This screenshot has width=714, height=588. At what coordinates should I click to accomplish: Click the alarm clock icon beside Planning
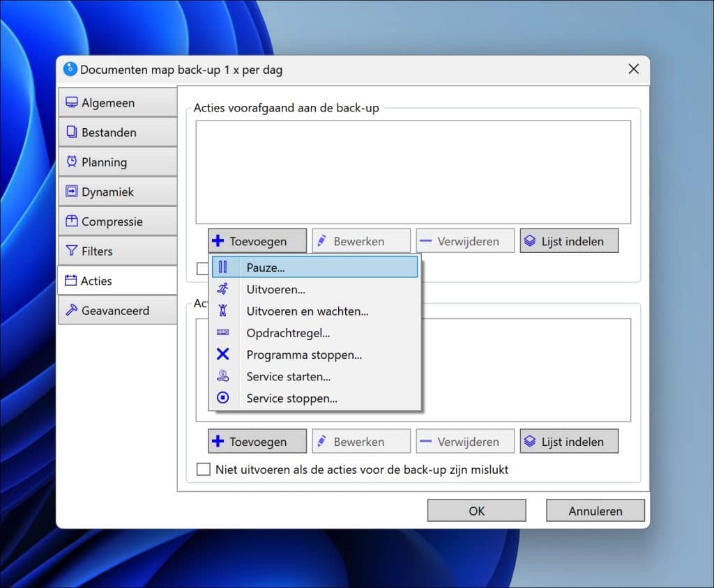[72, 162]
